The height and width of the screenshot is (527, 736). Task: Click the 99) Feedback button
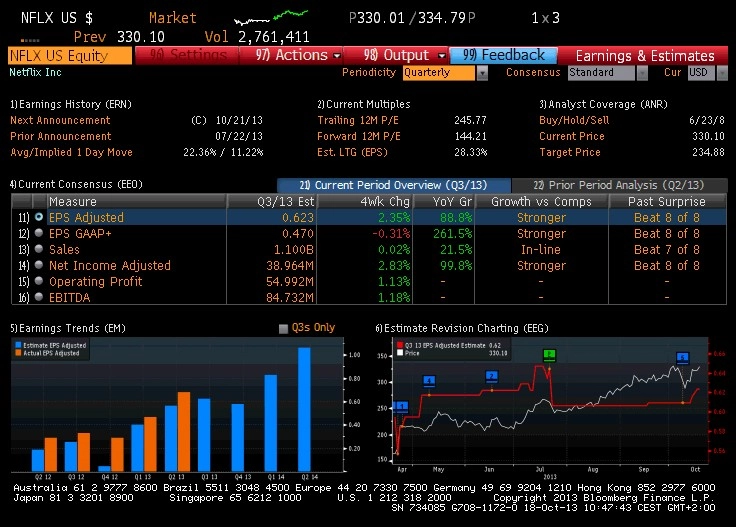(x=503, y=55)
